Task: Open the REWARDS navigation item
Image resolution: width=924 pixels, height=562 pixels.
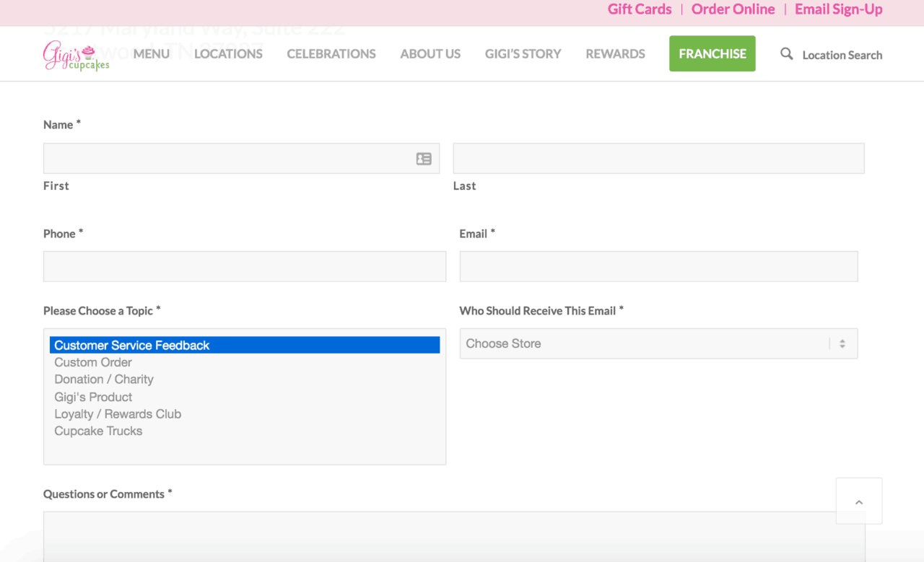Action: [615, 54]
